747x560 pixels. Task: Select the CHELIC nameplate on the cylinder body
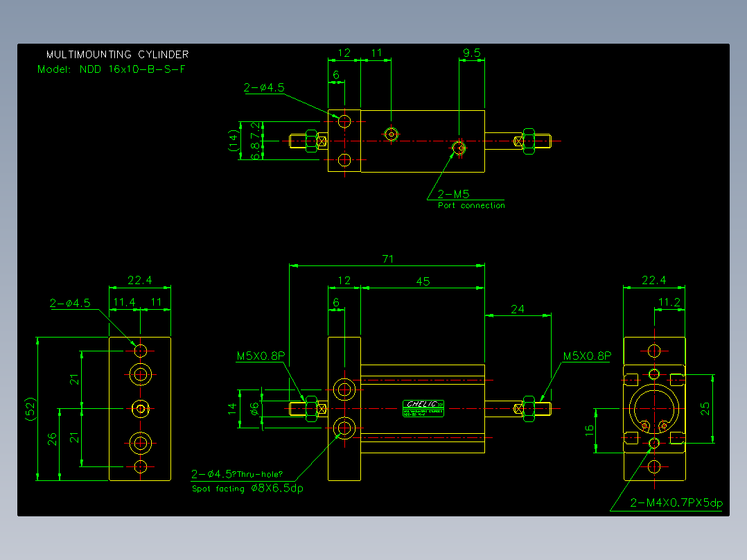pos(423,408)
